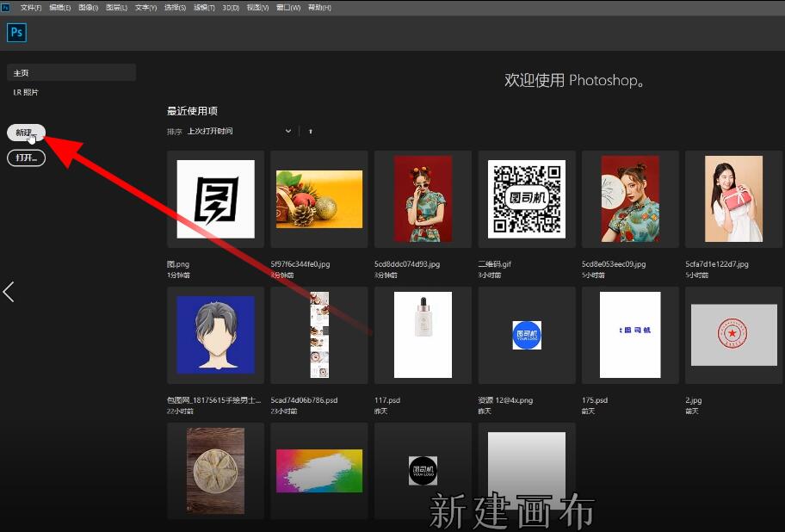Screen dimensions: 785x532
Task: Open the black round logo thumbnail
Action: [423, 470]
